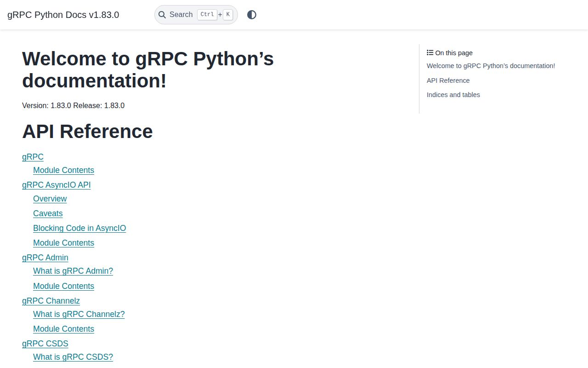This screenshot has width=588, height=368.
Task: Click the On this page label
Action: point(454,53)
